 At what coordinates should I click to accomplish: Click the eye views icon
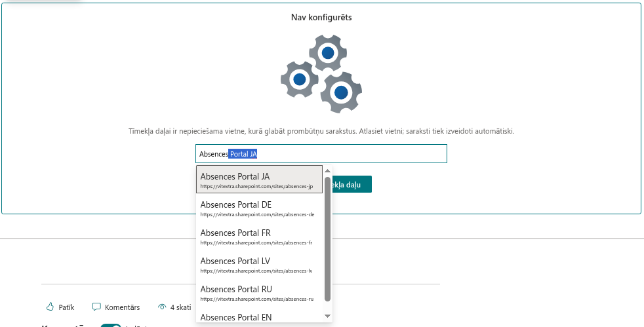(x=162, y=307)
